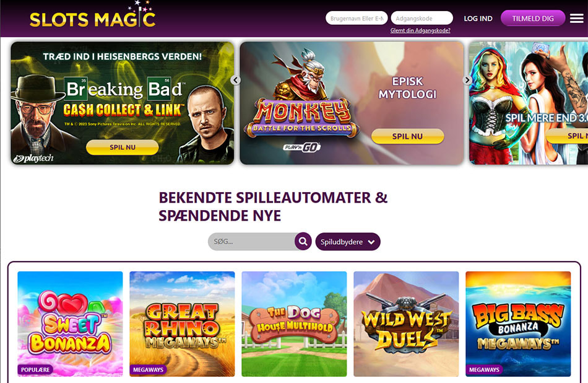This screenshot has width=588, height=383.
Task: Click SPIL NU on Monkey banner
Action: [x=408, y=136]
